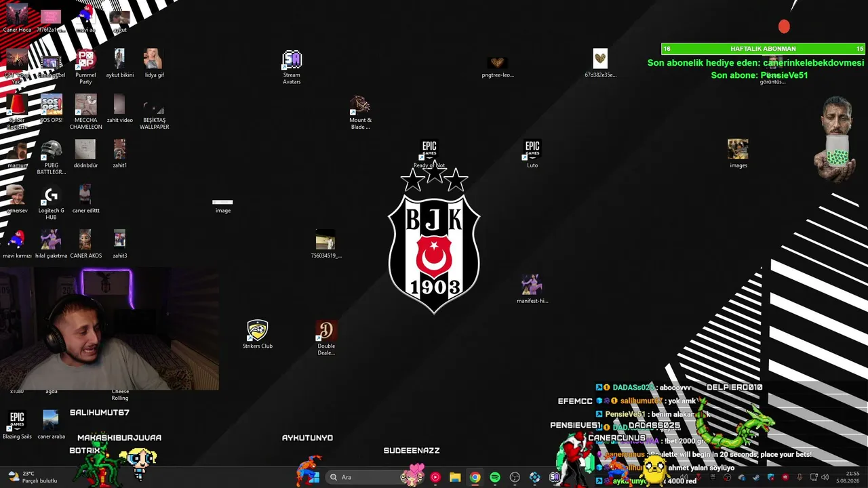Launch the SOS OPS! game shortcut
The width and height of the screenshot is (868, 488).
(x=51, y=109)
